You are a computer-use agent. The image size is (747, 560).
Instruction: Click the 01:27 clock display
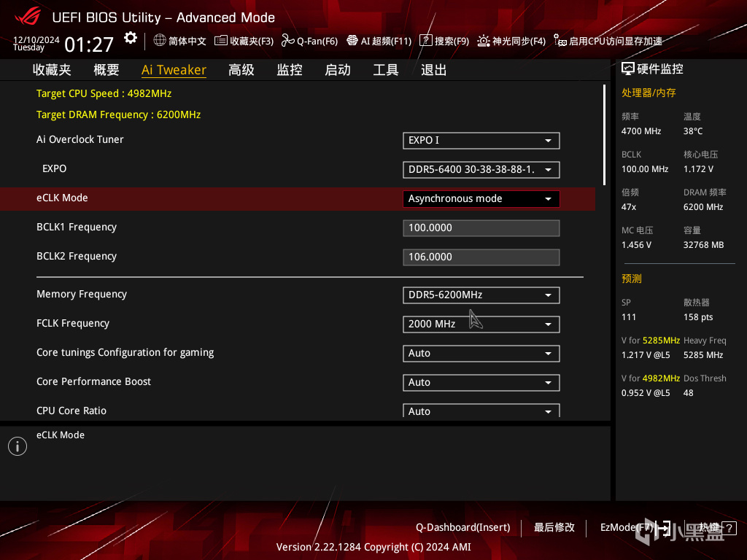tap(89, 44)
